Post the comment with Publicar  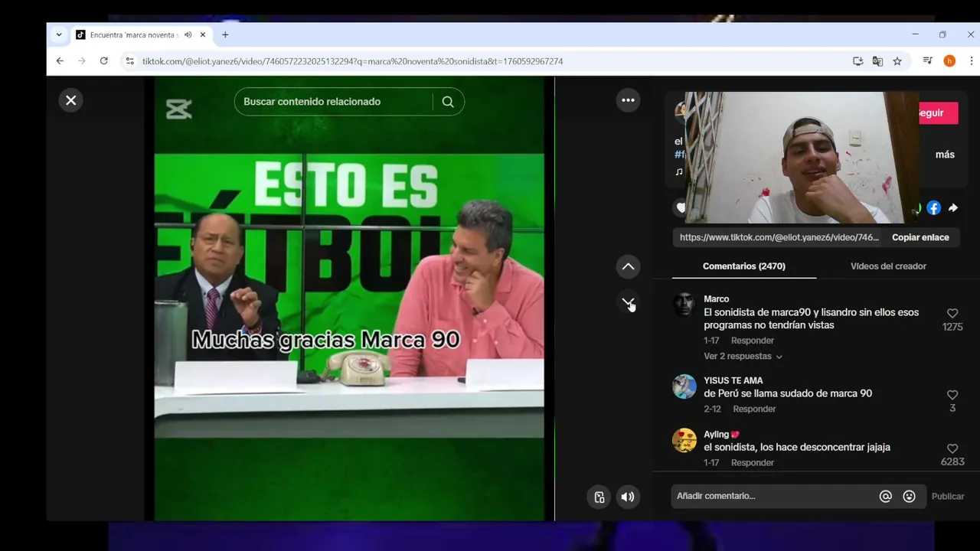948,496
